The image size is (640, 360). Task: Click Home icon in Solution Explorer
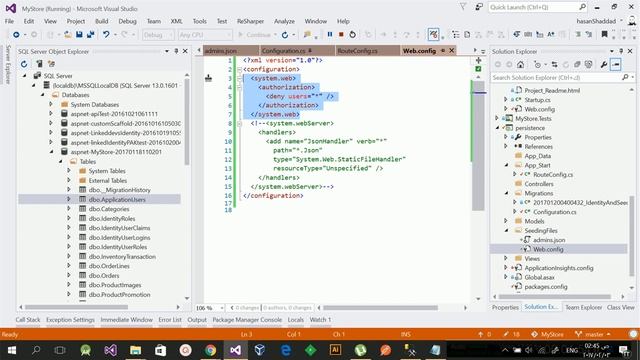coord(520,64)
